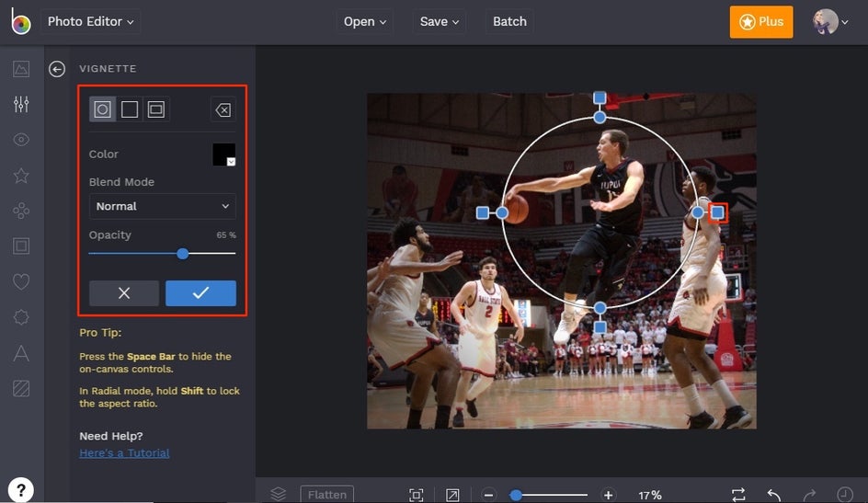Select the radial vignette shape mode

click(102, 109)
